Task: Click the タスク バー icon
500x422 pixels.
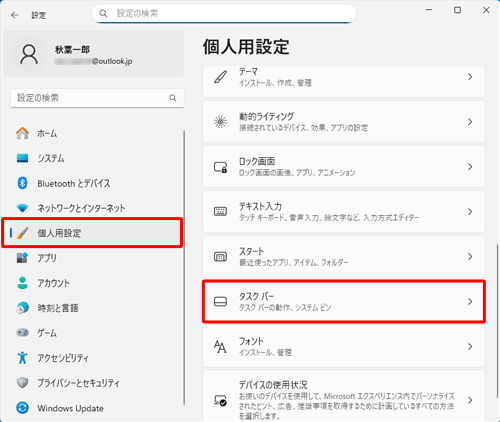Action: (220, 302)
